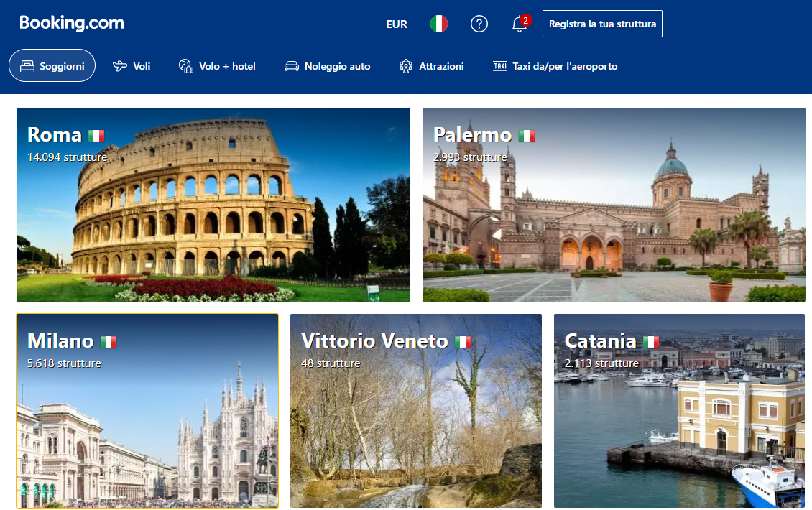Screen dimensions: 812x510
Task: Click the Italian flag next to Palermo
Action: click(x=527, y=136)
